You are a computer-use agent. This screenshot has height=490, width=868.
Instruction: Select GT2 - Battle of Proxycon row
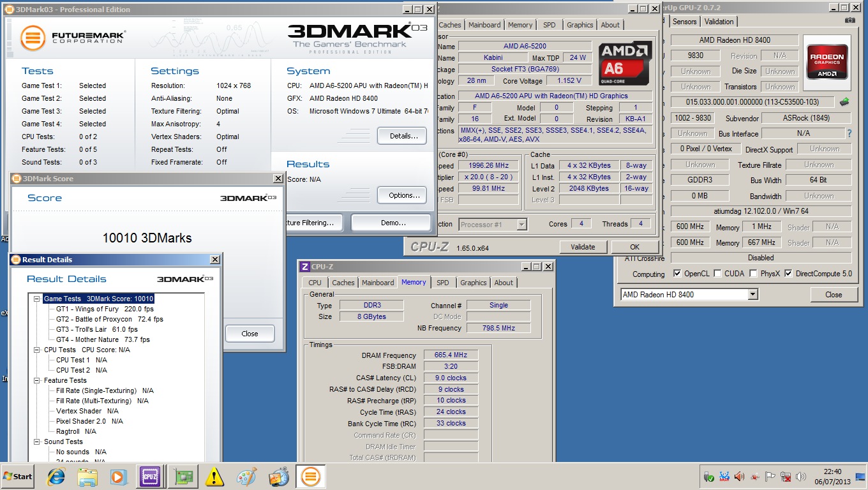tap(109, 319)
